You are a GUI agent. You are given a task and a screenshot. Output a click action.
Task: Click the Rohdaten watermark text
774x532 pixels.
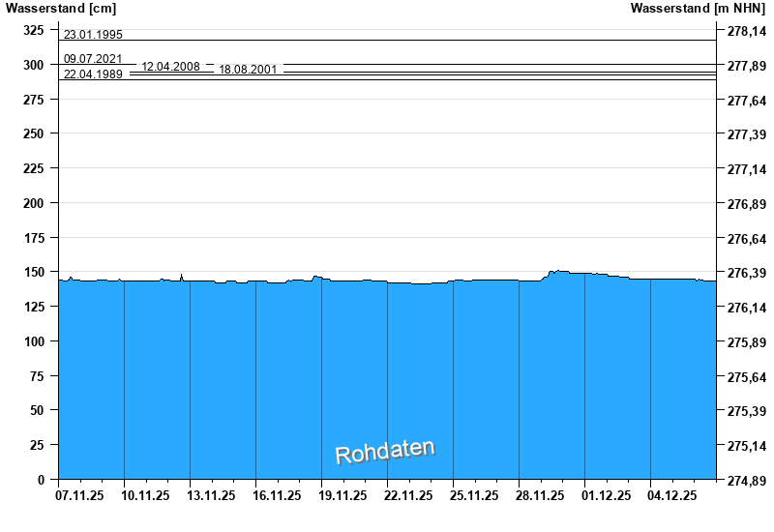tap(385, 452)
